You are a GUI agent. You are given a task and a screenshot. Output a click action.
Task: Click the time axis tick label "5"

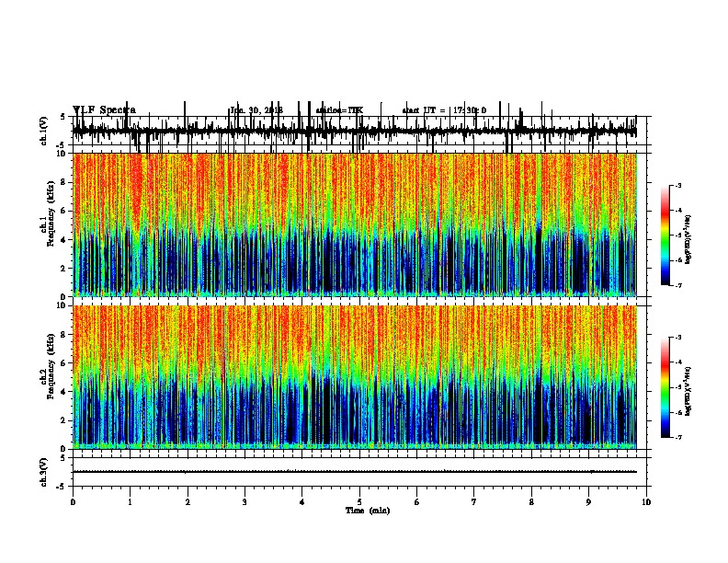[359, 502]
